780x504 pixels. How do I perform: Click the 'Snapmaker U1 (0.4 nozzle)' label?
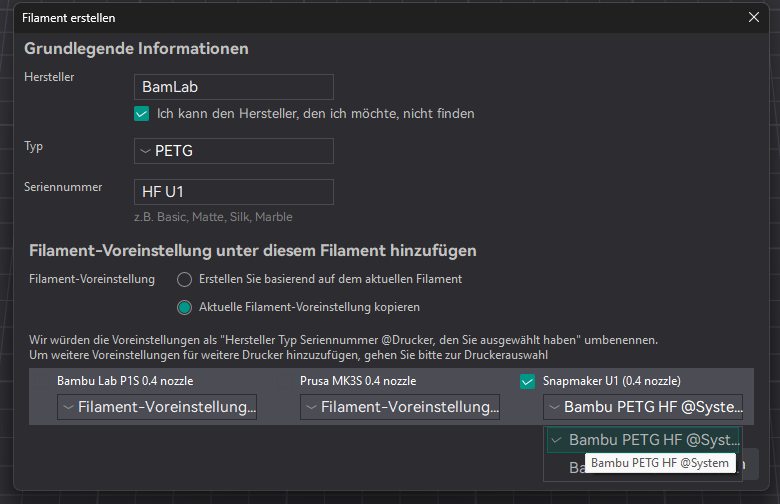611,381
